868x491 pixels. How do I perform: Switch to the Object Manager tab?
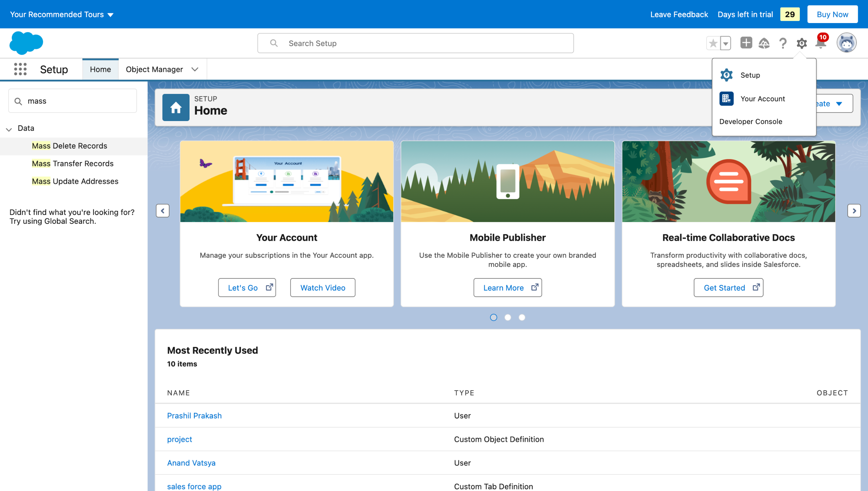click(154, 69)
